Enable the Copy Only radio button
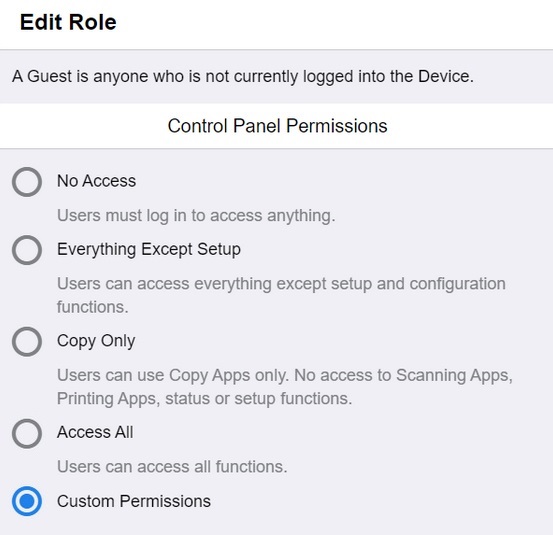553x535 pixels. 27,341
